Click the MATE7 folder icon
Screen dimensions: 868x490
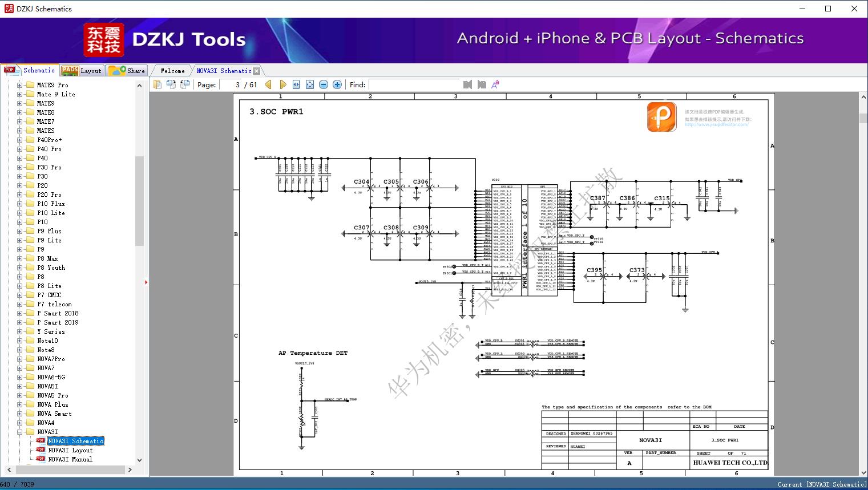30,122
